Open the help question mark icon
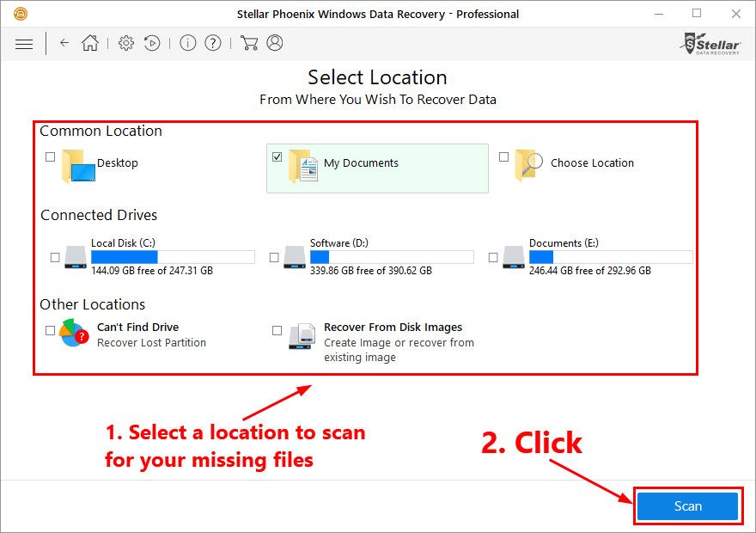This screenshot has height=533, width=756. click(213, 43)
